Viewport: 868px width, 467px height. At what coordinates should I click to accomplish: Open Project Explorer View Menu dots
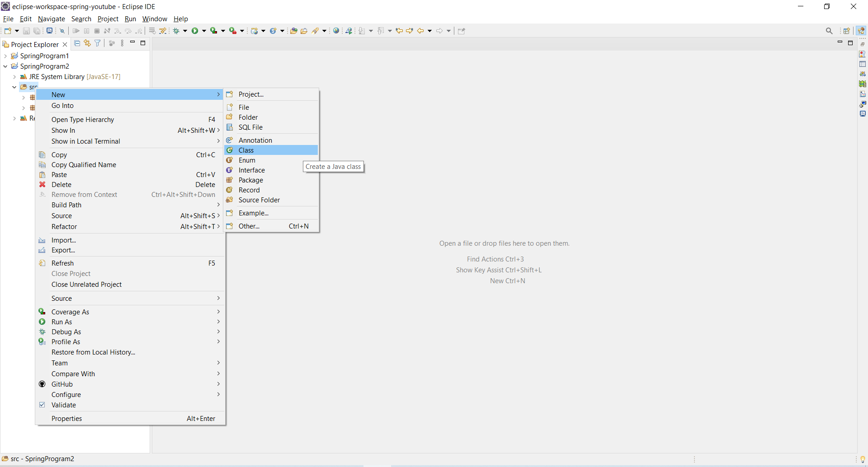point(122,43)
